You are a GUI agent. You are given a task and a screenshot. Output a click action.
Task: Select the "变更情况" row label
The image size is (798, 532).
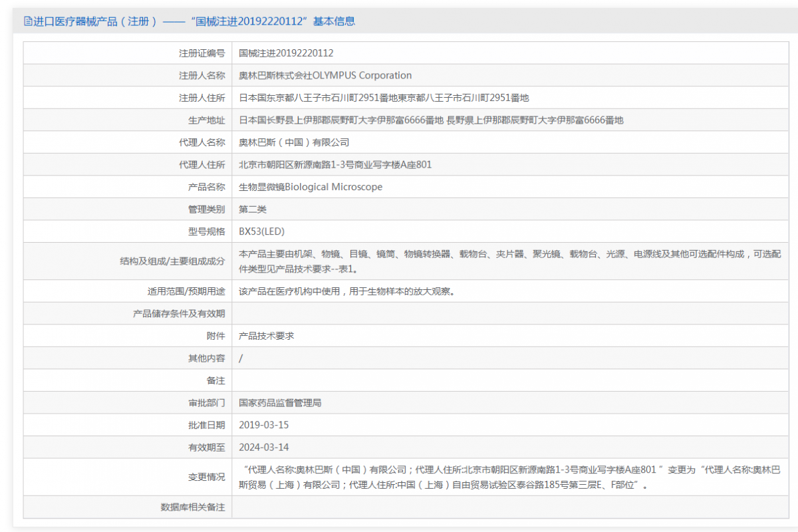click(207, 477)
